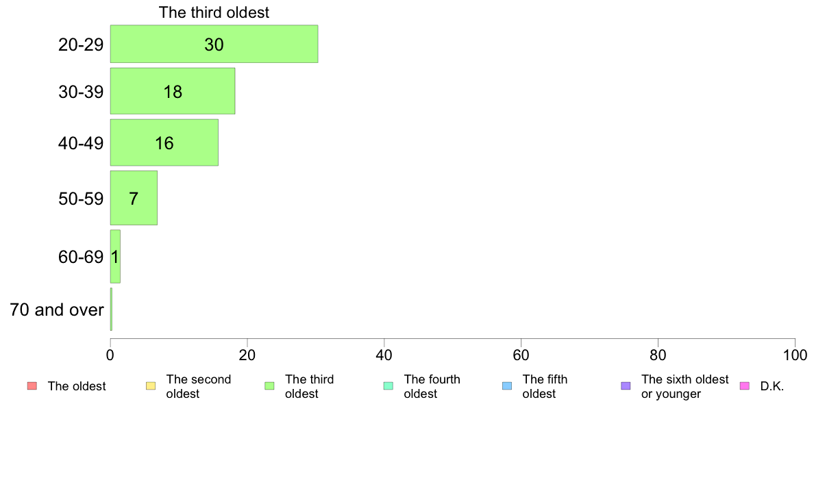Click the yellow 'The second oldest' legend swatch

coord(151,386)
